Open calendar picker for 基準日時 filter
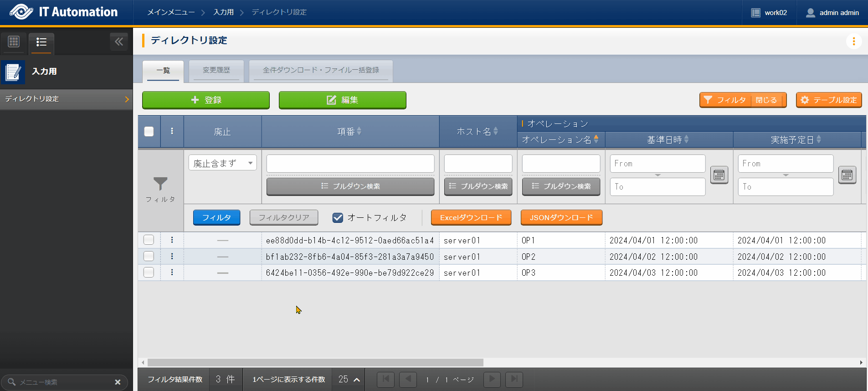This screenshot has height=391, width=868. pos(719,175)
